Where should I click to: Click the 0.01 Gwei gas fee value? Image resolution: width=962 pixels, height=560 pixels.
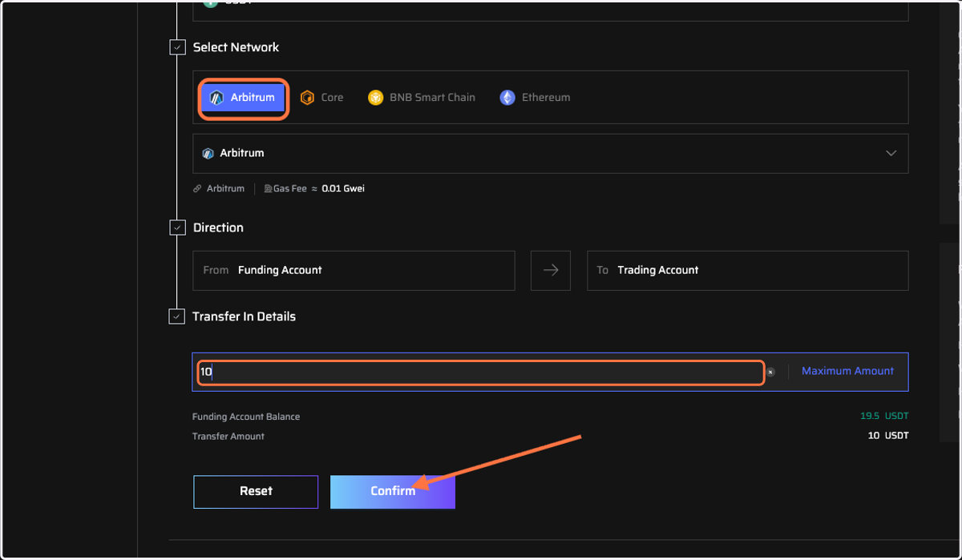(x=343, y=189)
